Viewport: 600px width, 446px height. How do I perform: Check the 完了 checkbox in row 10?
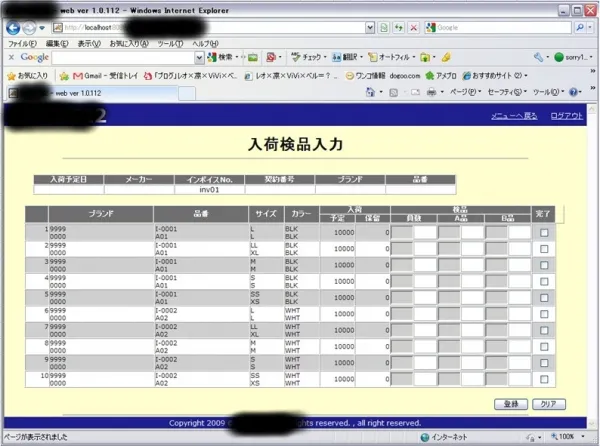[x=544, y=379]
